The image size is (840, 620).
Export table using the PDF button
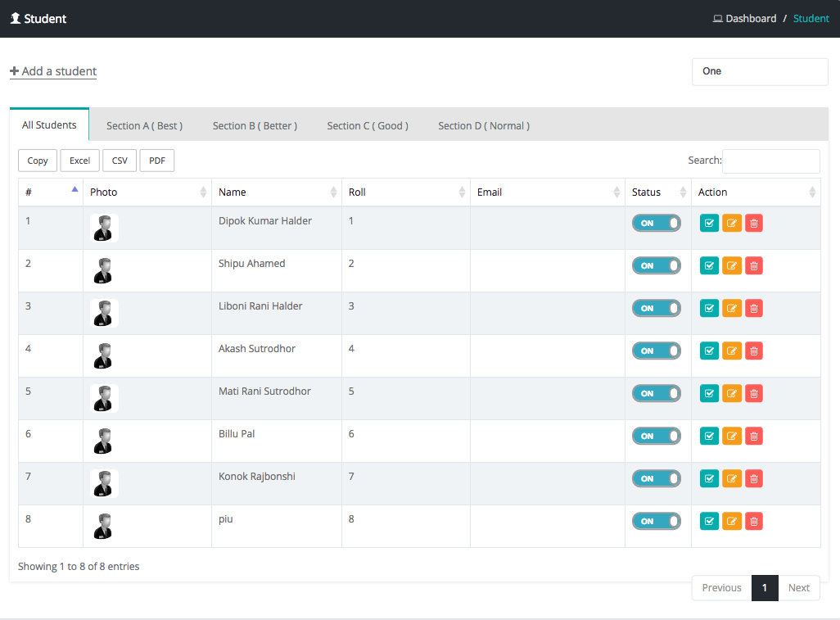click(x=157, y=161)
